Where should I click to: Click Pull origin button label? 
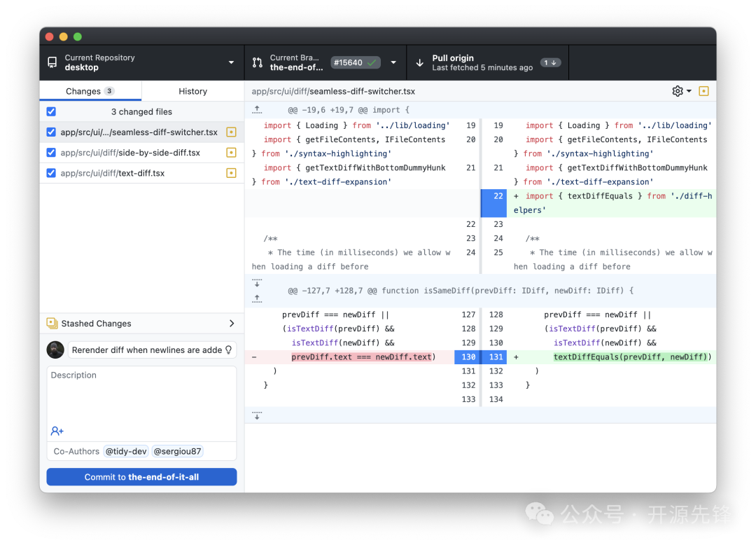(453, 58)
